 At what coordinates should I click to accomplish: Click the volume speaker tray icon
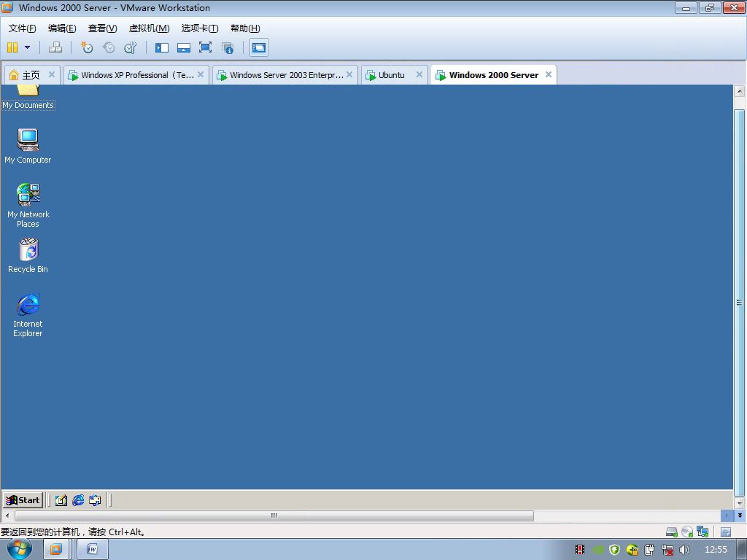point(684,550)
